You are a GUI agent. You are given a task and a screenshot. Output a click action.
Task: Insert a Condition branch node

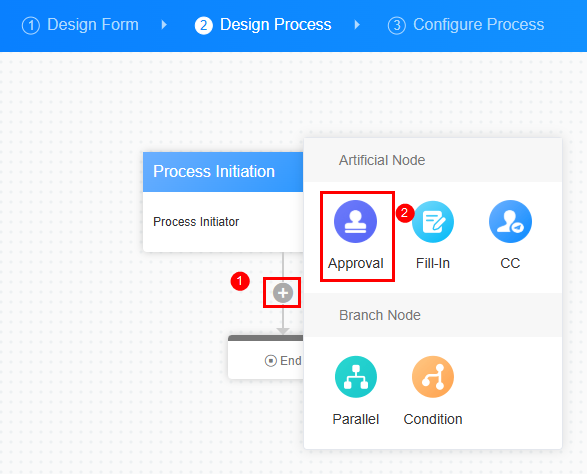tap(433, 377)
